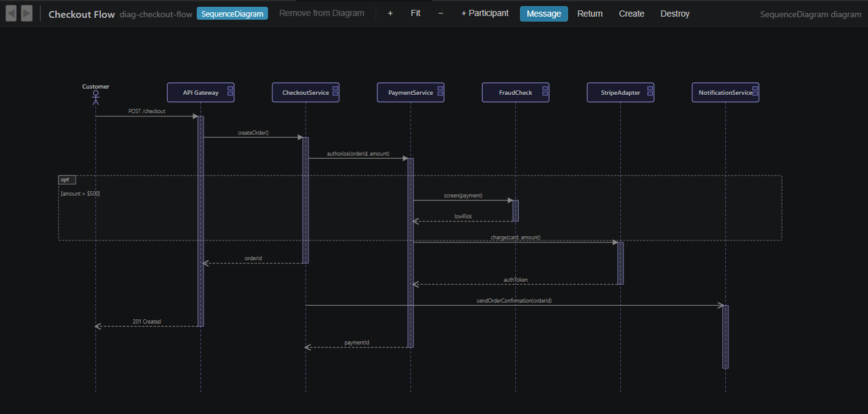The width and height of the screenshot is (868, 414).
Task: Enable Create message mode
Action: point(631,13)
